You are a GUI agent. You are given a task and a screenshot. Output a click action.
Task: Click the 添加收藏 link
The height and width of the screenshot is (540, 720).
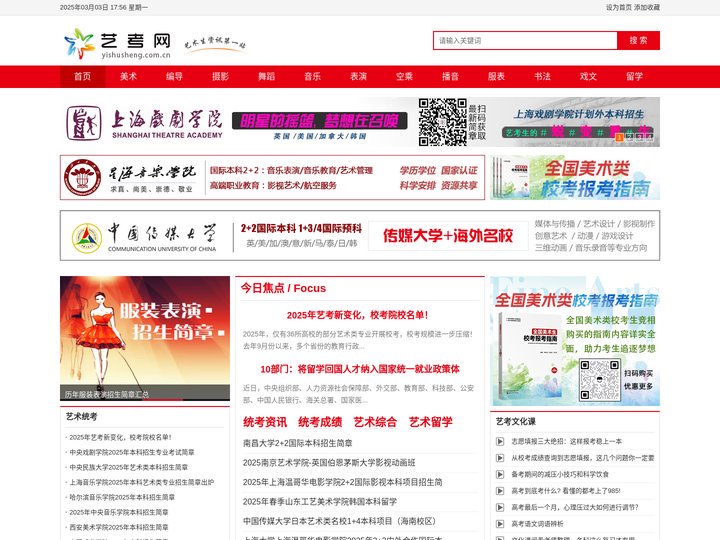click(x=647, y=7)
